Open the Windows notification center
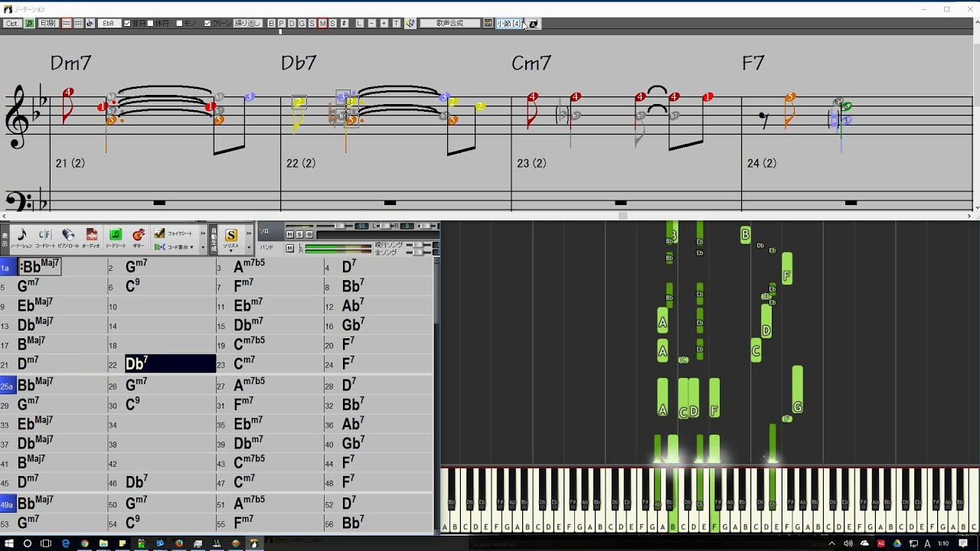The image size is (980, 551). [x=963, y=543]
